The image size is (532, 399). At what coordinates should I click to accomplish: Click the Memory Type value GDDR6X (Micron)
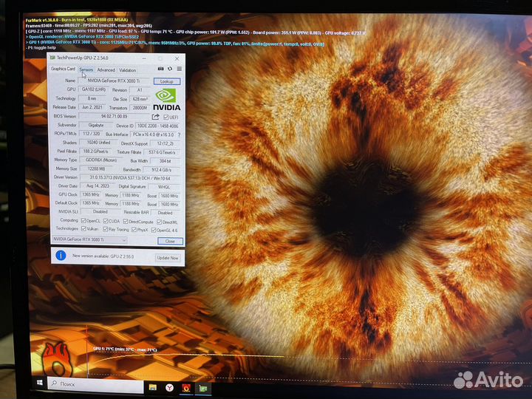point(101,160)
